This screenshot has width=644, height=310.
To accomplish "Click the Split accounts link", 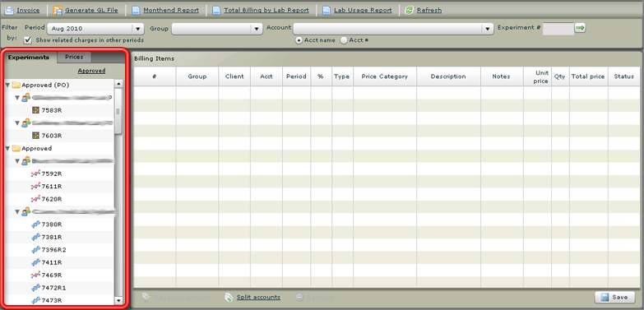I will coord(258,298).
